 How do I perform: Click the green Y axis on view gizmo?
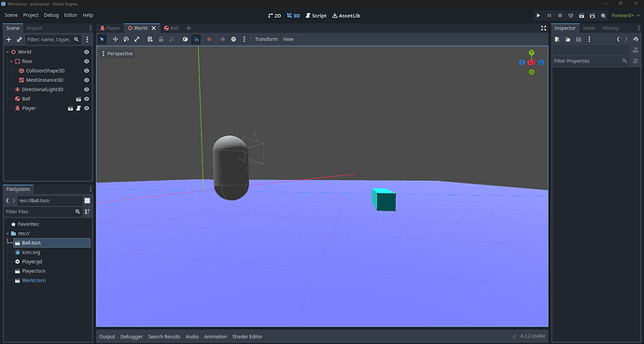pos(531,52)
